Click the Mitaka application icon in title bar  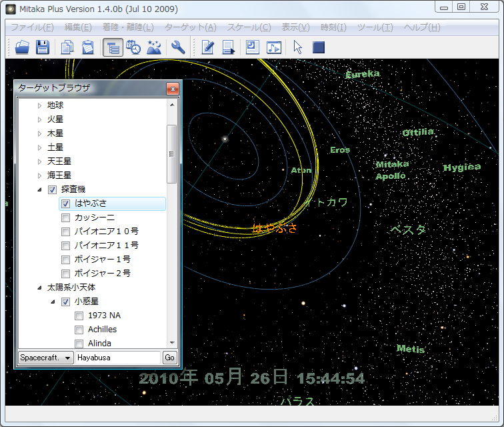coord(11,9)
